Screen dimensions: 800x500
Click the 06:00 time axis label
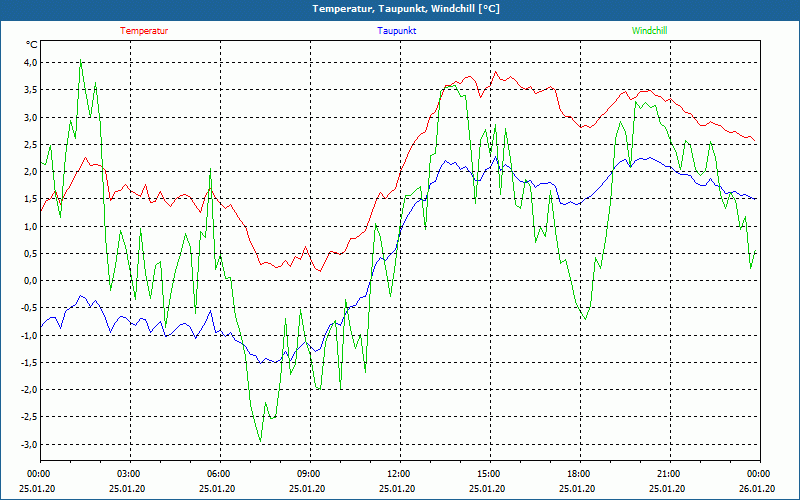[x=218, y=474]
